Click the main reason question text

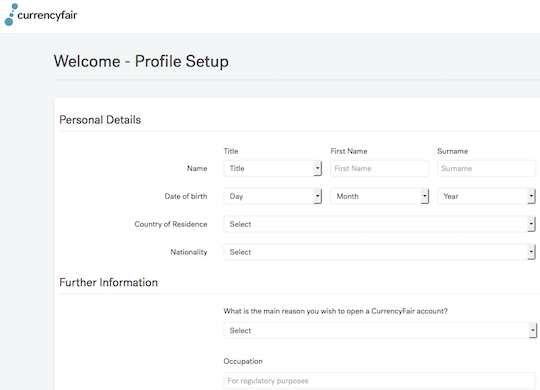335,311
